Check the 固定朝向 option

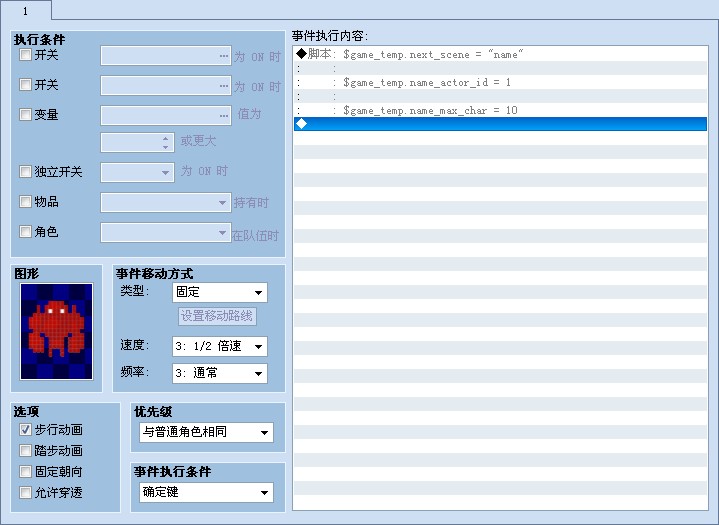click(x=25, y=471)
